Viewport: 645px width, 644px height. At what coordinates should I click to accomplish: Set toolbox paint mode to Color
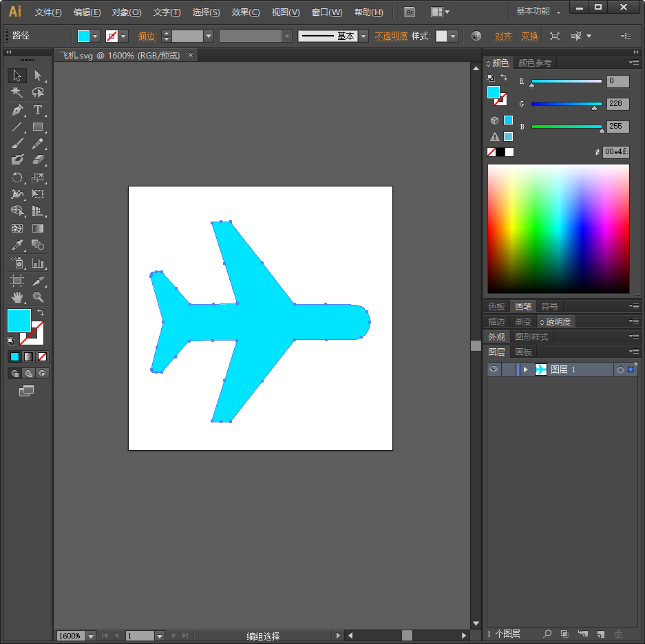tap(15, 357)
